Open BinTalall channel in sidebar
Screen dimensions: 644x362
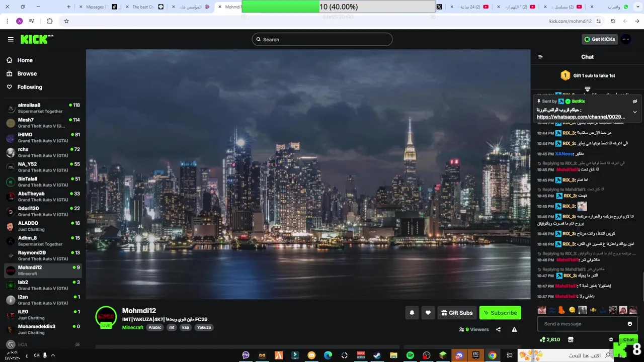pyautogui.click(x=43, y=182)
